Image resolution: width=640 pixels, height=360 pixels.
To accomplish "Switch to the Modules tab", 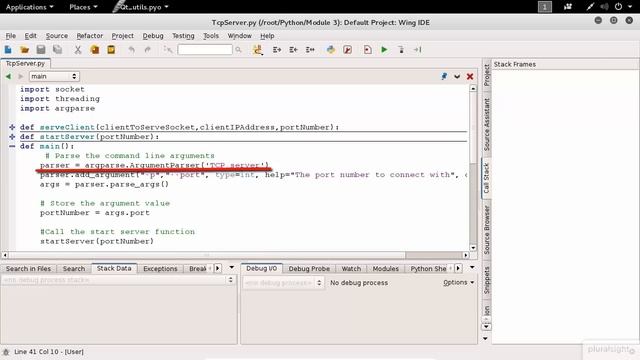I will click(x=385, y=269).
